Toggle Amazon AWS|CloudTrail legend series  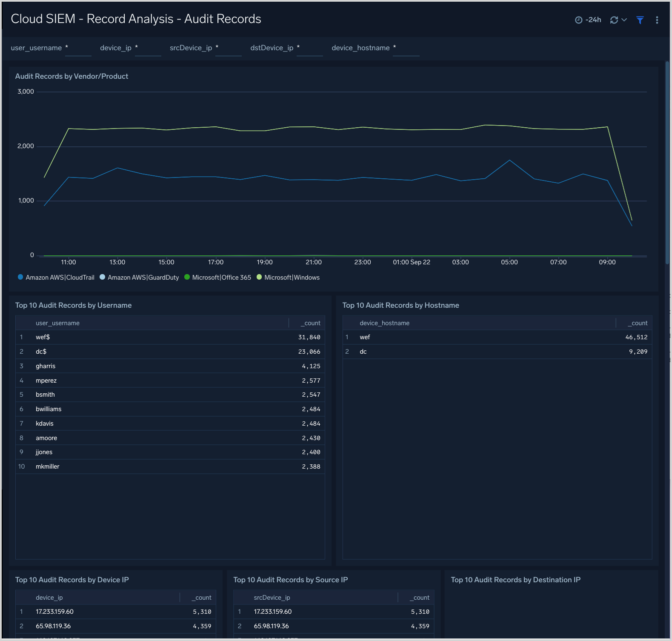[60, 278]
